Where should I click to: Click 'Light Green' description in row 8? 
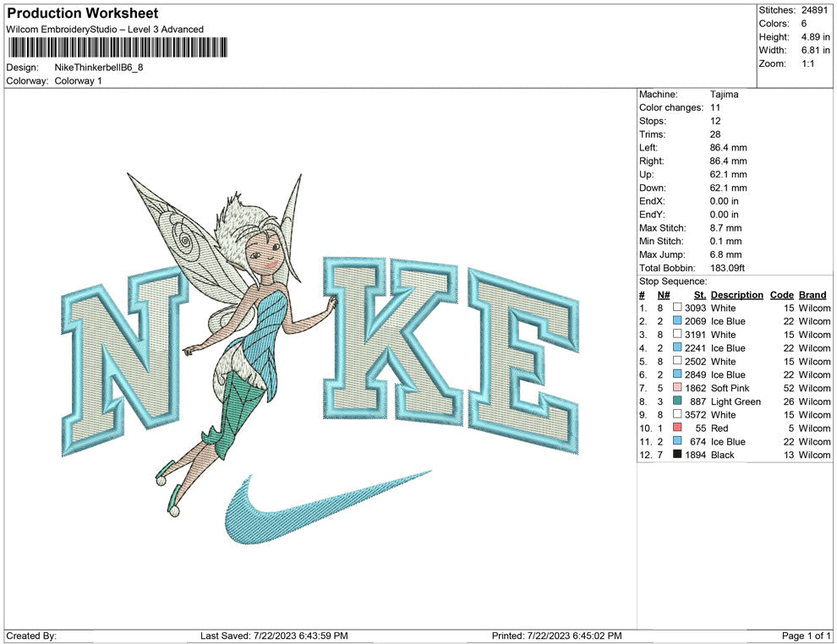click(x=736, y=401)
